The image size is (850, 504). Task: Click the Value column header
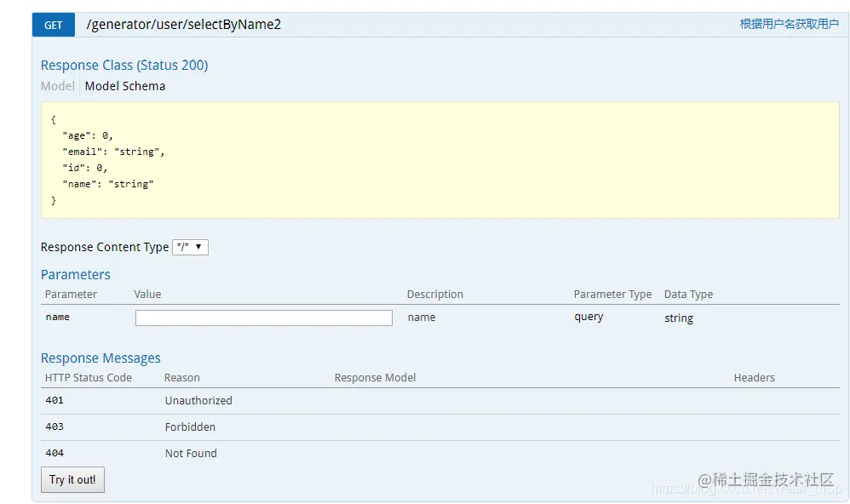pos(147,295)
